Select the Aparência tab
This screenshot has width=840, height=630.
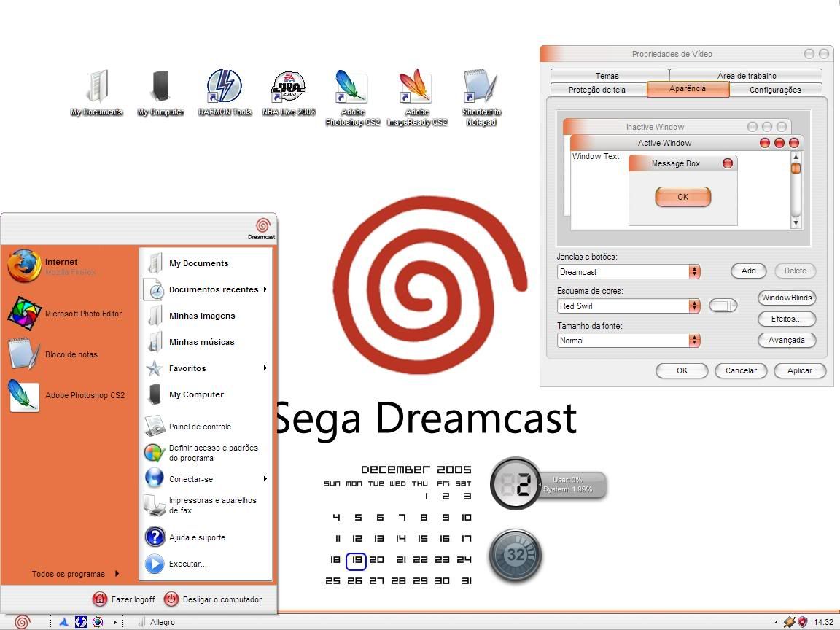coord(688,88)
